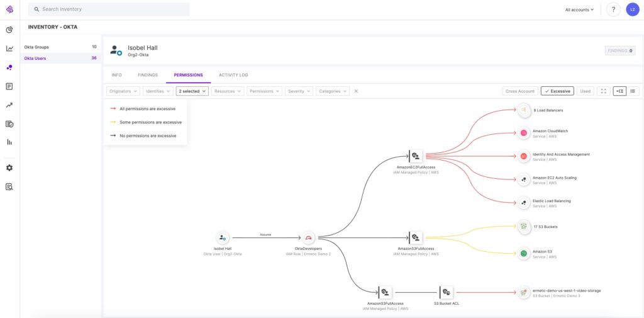This screenshot has width=644, height=318.
Task: Click the upper AmazonS3FullAccess policy node
Action: point(416,237)
